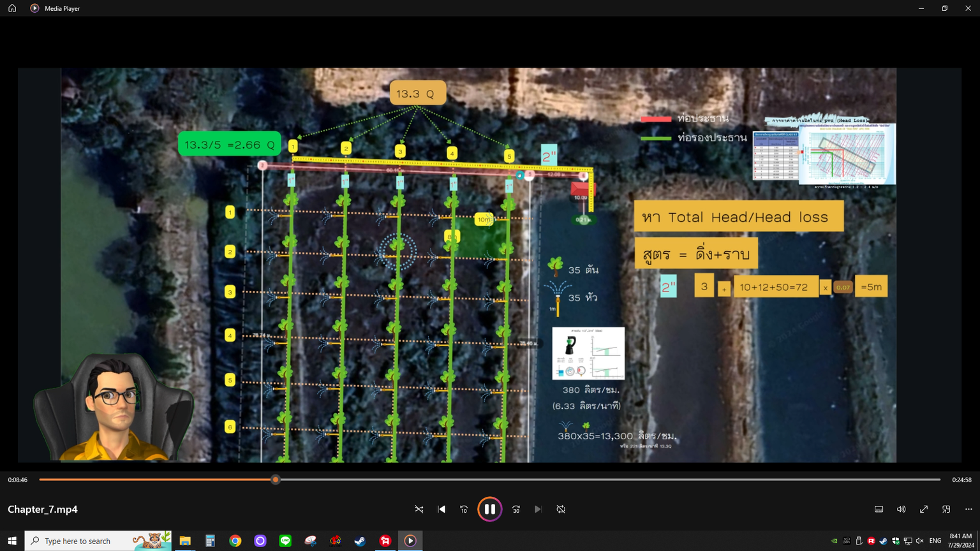This screenshot has height=551, width=980.
Task: Skip forward 30 seconds
Action: click(516, 510)
